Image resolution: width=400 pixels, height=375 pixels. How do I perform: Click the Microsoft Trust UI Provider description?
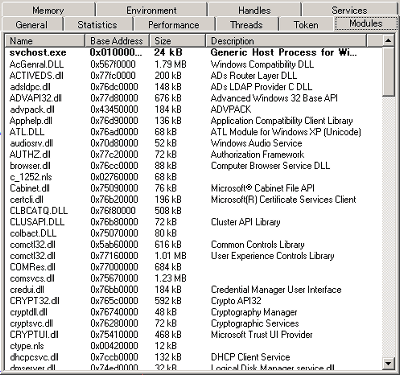[x=262, y=334]
